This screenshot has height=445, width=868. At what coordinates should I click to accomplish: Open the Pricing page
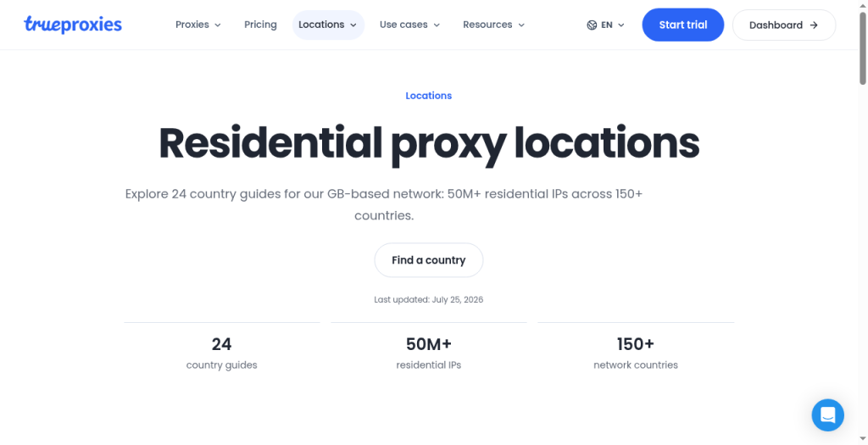coord(260,25)
